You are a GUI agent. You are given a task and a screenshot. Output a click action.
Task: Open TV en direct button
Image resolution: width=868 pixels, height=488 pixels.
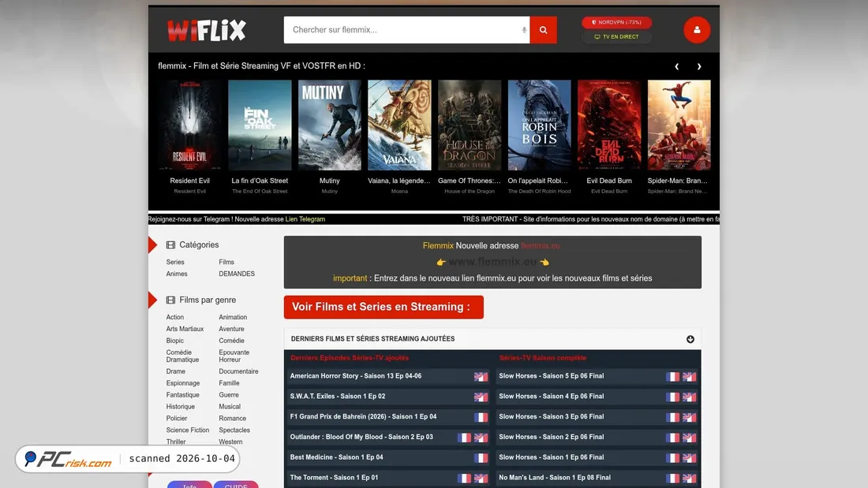pos(617,37)
